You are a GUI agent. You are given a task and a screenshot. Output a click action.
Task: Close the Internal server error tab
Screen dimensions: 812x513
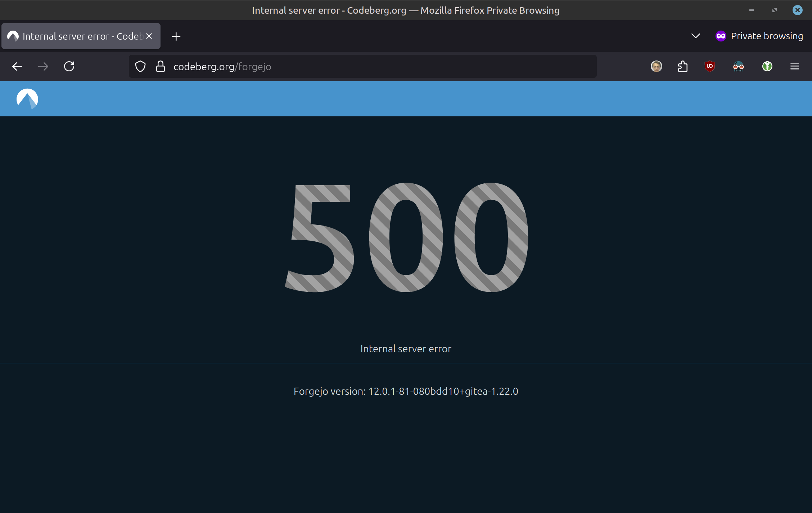tap(149, 36)
